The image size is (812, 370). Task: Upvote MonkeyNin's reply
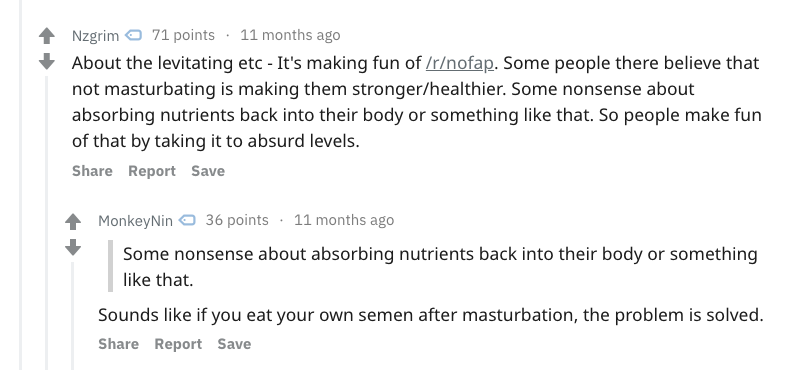[x=73, y=222]
